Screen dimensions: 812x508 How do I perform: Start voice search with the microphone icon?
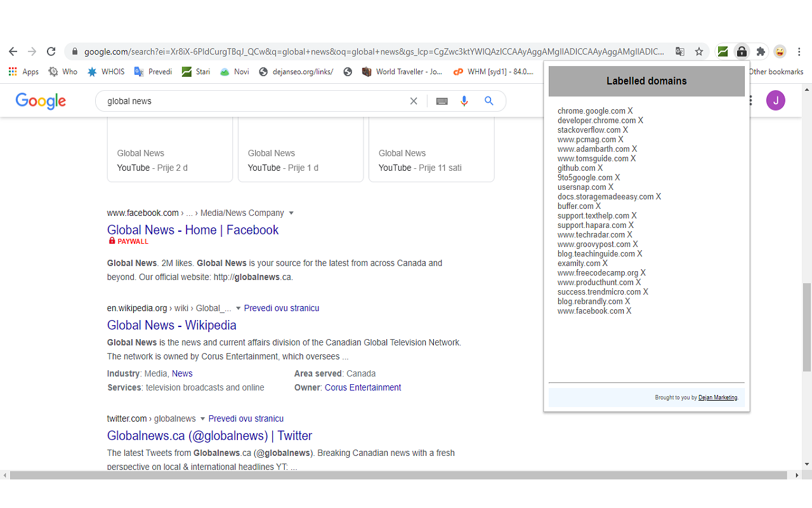click(464, 101)
